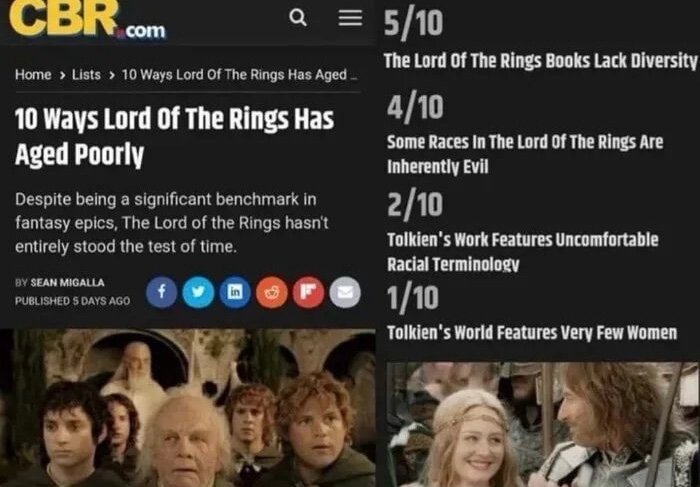Share article on Reddit icon
Screen dimensions: 700x487
click(271, 292)
